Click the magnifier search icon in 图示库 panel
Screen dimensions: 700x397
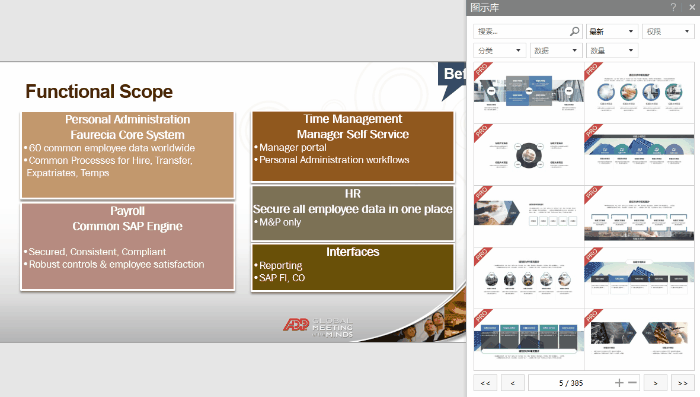574,31
